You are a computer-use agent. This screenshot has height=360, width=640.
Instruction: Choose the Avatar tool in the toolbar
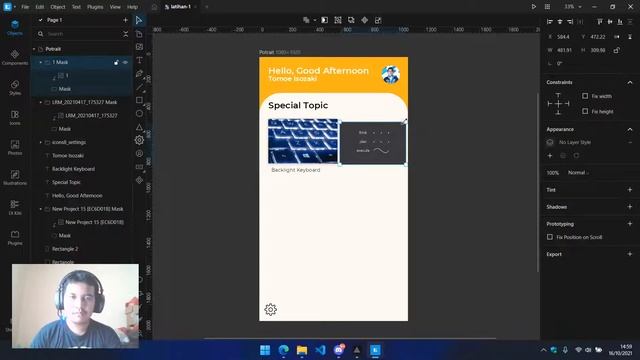pos(139,153)
